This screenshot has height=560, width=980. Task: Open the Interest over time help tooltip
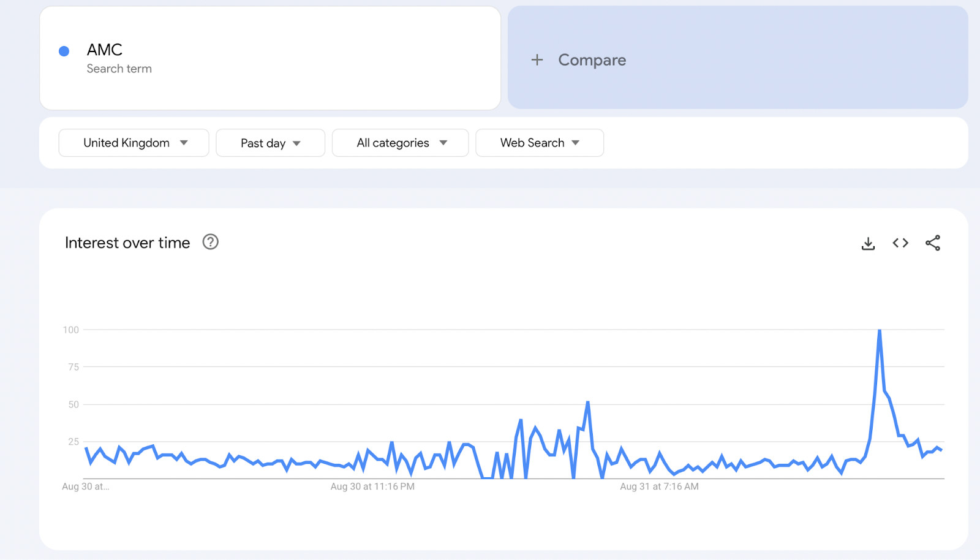[211, 242]
